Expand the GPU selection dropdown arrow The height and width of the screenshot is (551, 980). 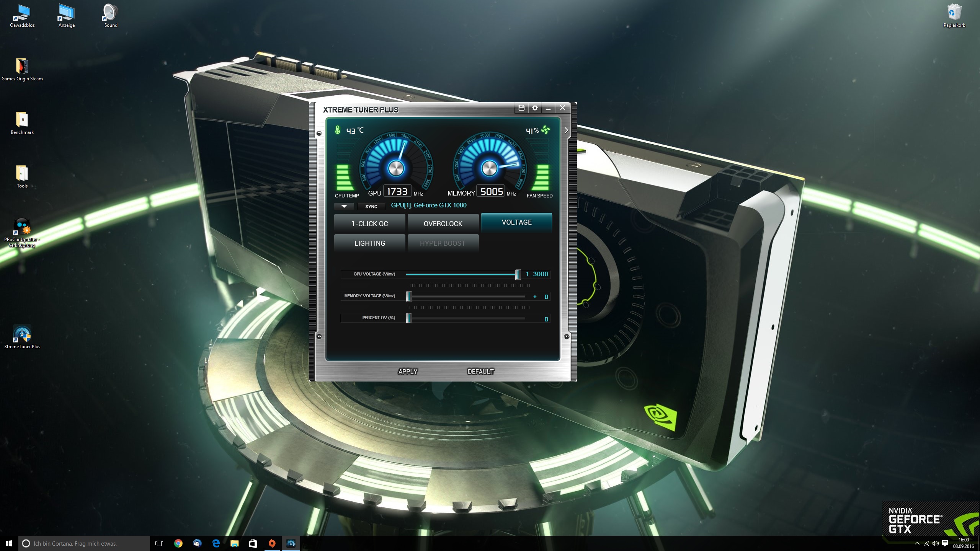point(344,207)
